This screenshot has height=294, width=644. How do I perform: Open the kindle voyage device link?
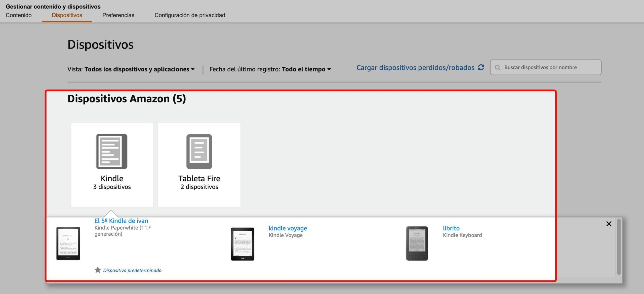[288, 228]
